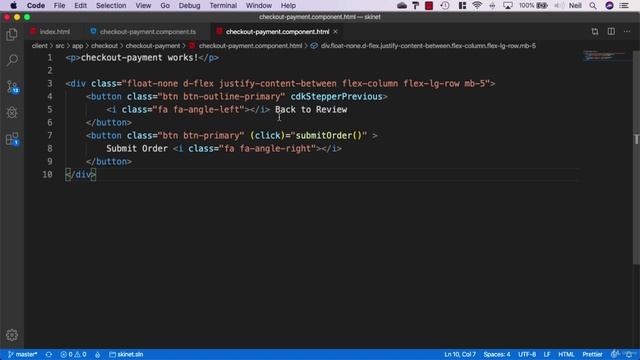Open the Debug menu

click(x=189, y=5)
